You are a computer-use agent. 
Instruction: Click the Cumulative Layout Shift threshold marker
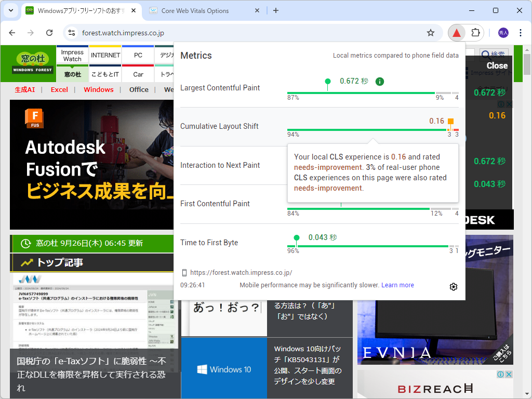tap(450, 121)
